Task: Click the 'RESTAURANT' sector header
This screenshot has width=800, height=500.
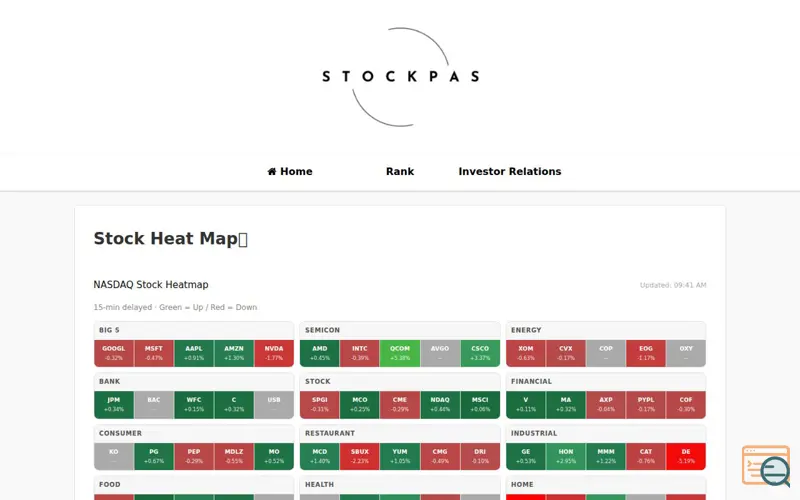Action: (330, 433)
